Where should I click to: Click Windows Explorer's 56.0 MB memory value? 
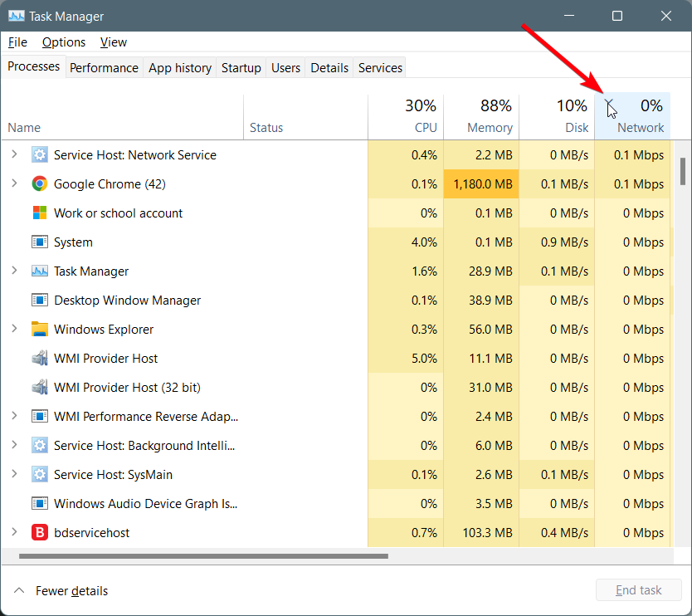(490, 329)
